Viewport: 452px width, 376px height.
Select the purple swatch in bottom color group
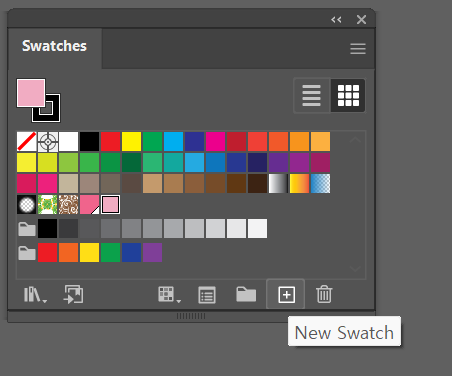[153, 253]
